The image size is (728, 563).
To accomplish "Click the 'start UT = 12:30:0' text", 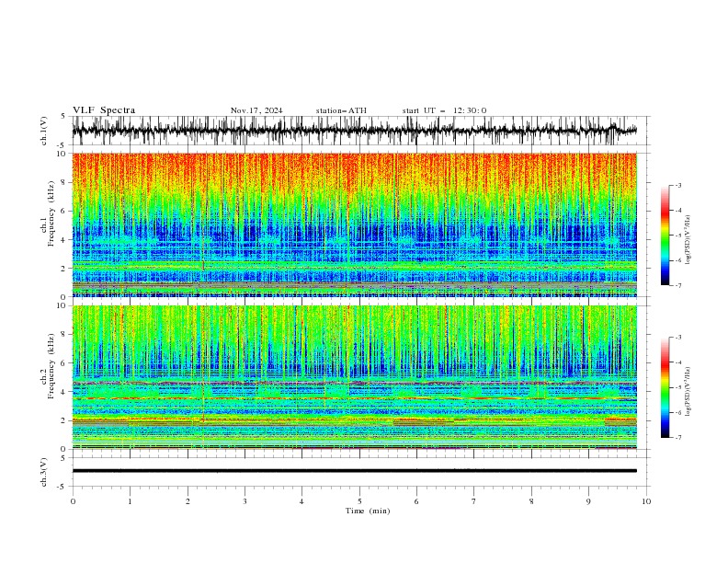I will point(444,110).
